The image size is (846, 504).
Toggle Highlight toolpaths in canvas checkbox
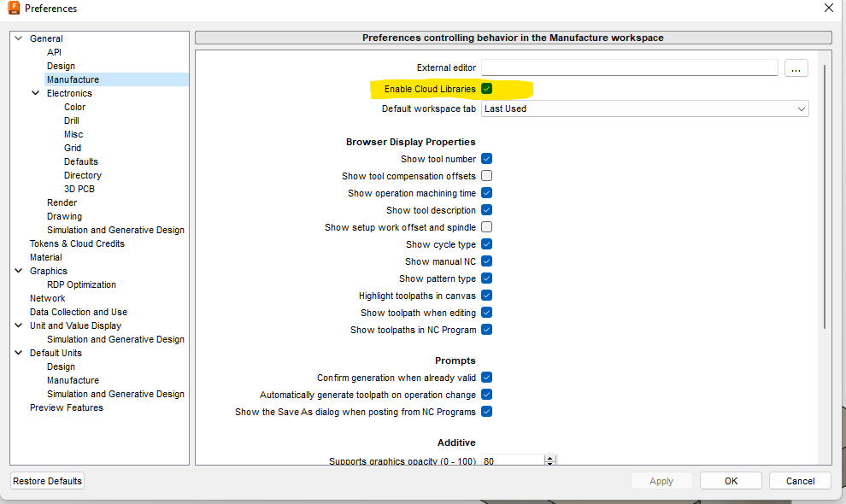(x=487, y=296)
